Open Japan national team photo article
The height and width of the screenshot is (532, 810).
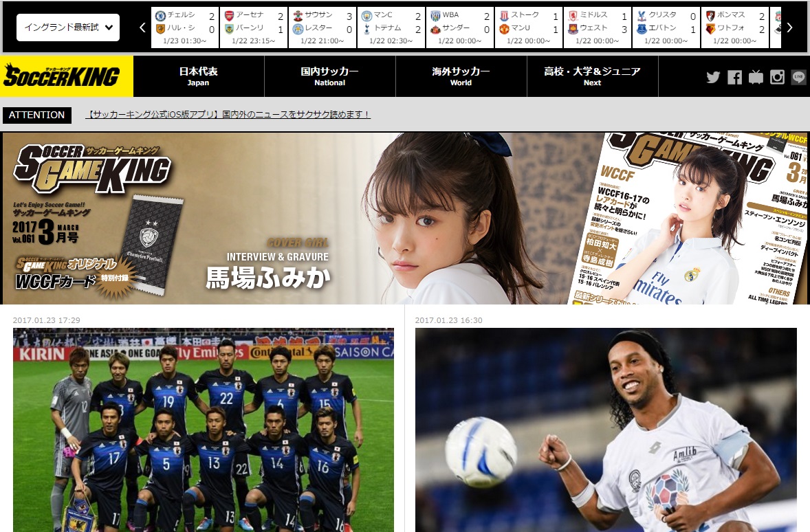pyautogui.click(x=204, y=430)
